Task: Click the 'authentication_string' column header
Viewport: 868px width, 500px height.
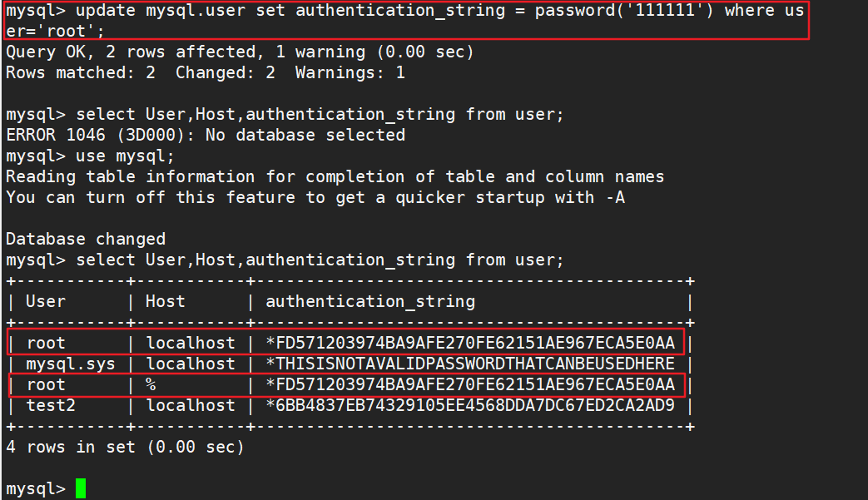Action: pos(370,301)
